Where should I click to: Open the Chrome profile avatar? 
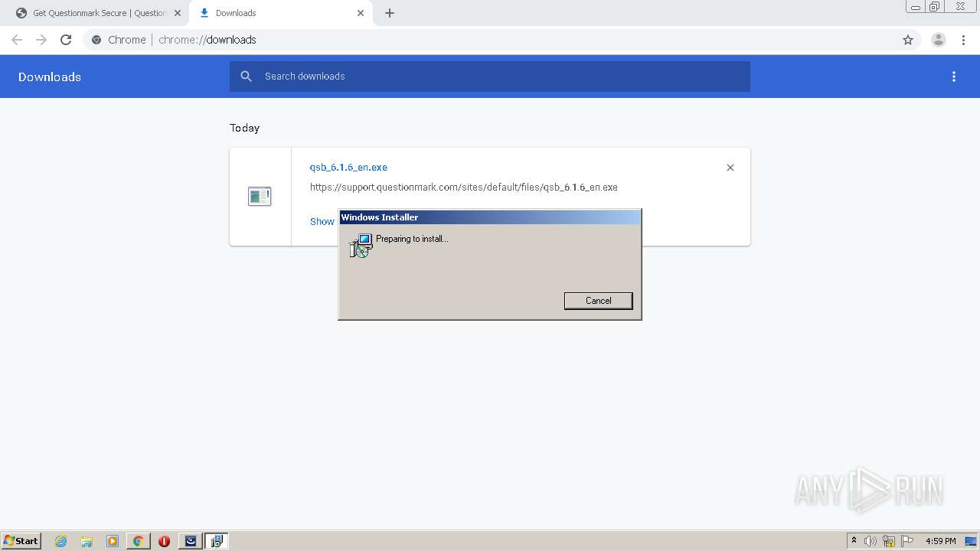(939, 40)
